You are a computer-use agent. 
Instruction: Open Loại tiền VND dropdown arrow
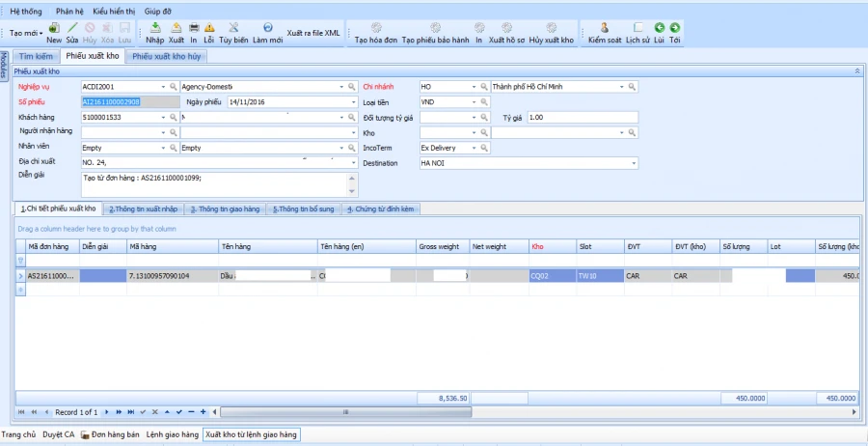pyautogui.click(x=474, y=102)
